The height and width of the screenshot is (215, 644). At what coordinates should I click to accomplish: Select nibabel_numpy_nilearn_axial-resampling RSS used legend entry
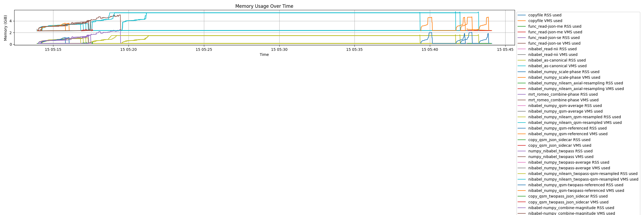point(570,83)
